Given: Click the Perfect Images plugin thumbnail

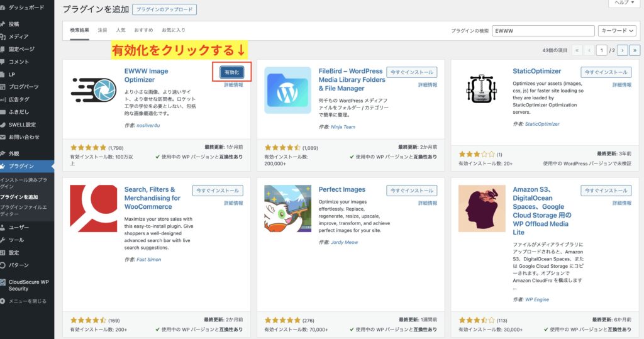Looking at the screenshot, I should pos(287,208).
